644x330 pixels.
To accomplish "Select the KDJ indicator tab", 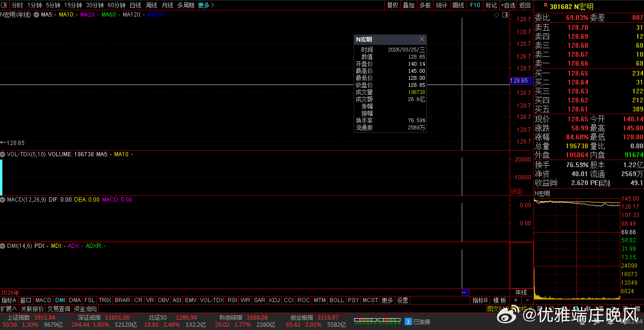I will (x=274, y=300).
